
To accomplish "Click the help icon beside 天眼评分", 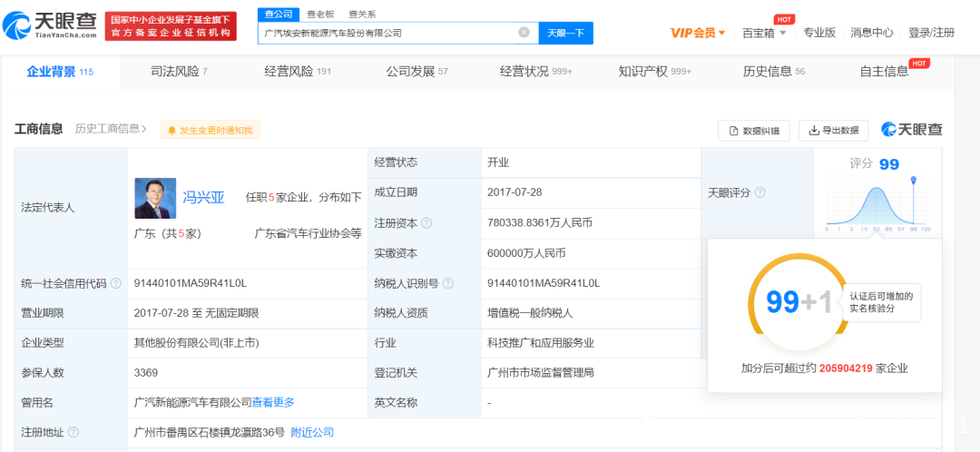I will point(760,192).
